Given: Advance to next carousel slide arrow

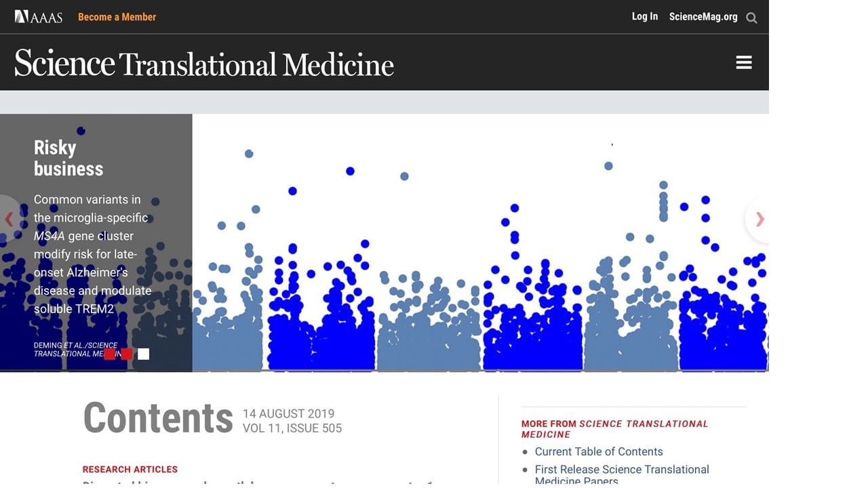Looking at the screenshot, I should tap(759, 219).
